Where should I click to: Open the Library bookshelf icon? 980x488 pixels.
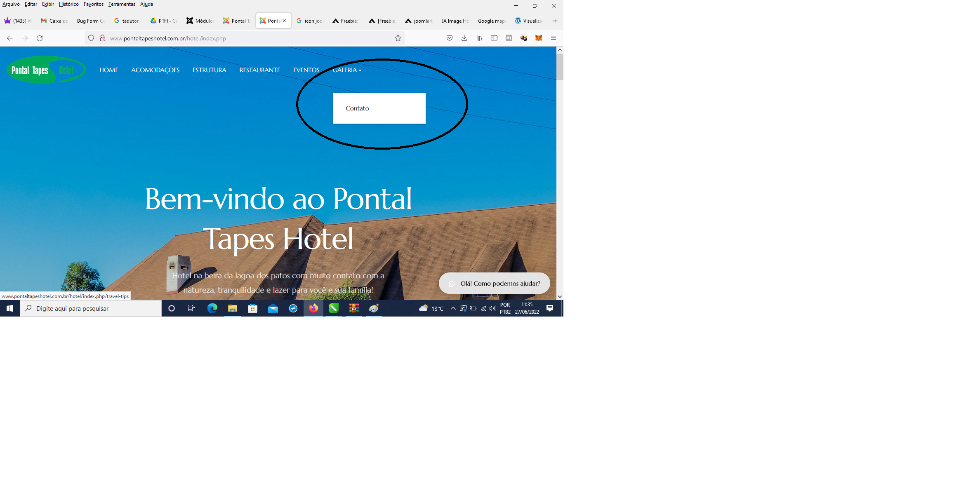click(479, 38)
